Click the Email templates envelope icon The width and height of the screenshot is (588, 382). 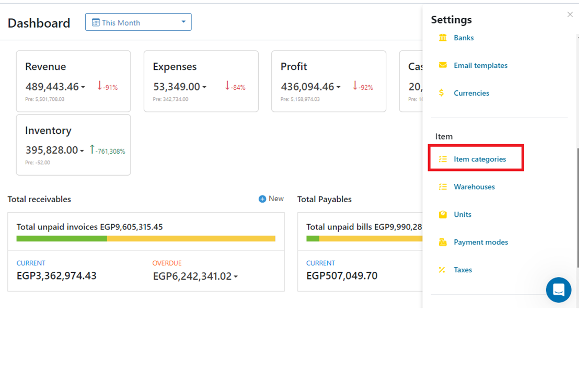[443, 65]
